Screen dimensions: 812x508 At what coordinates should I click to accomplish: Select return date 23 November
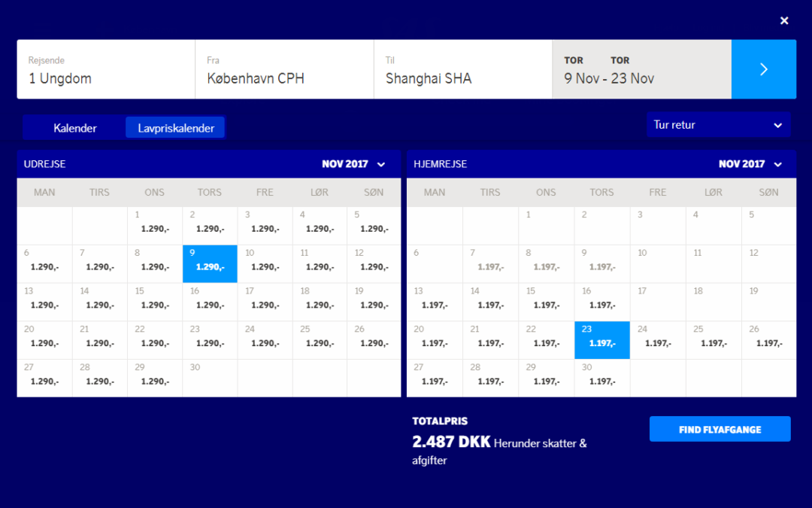[601, 340]
